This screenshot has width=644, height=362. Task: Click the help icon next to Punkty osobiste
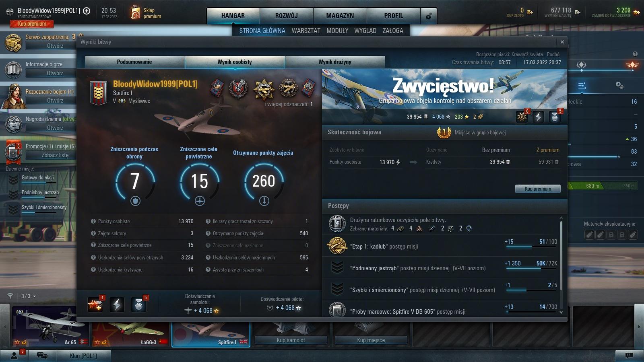93,222
